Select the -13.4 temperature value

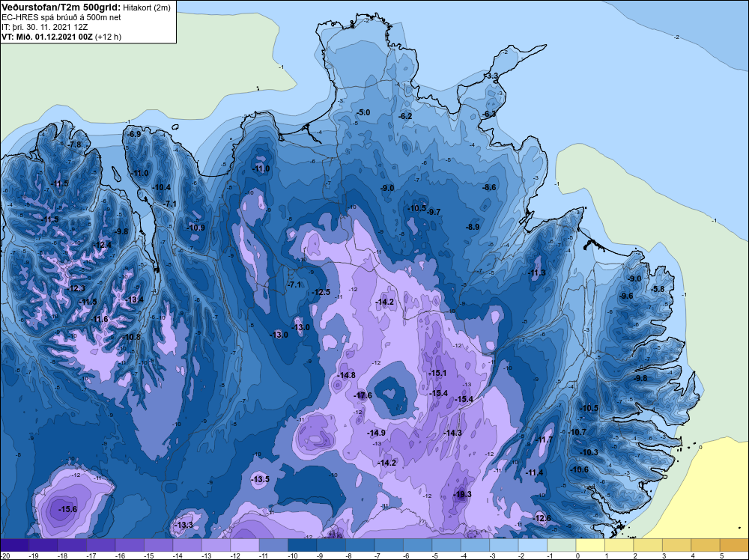point(134,299)
